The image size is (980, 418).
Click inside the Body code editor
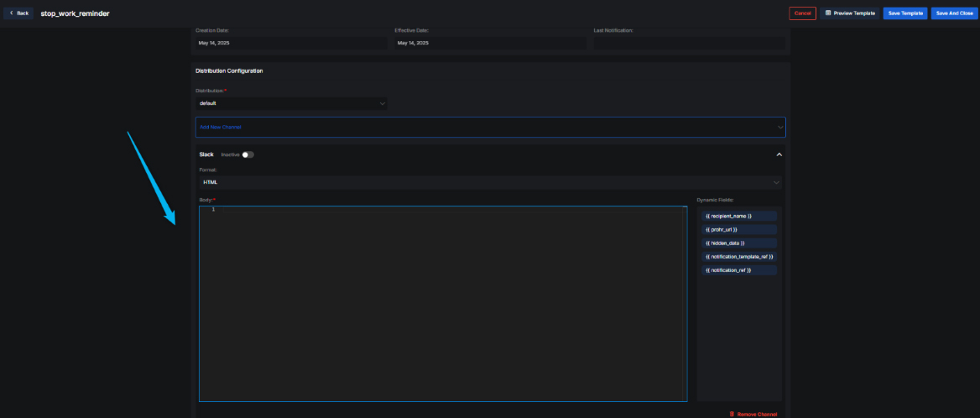click(445, 302)
